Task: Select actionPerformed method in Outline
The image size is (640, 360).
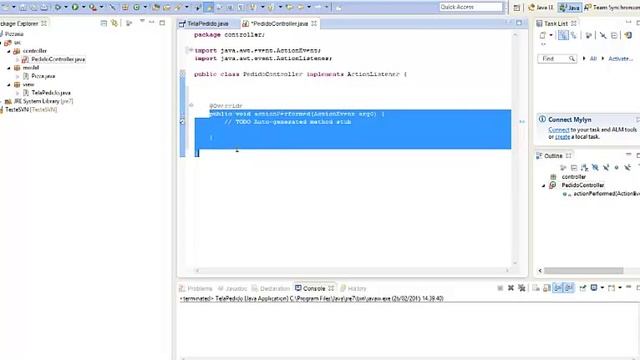Action: (x=607, y=194)
